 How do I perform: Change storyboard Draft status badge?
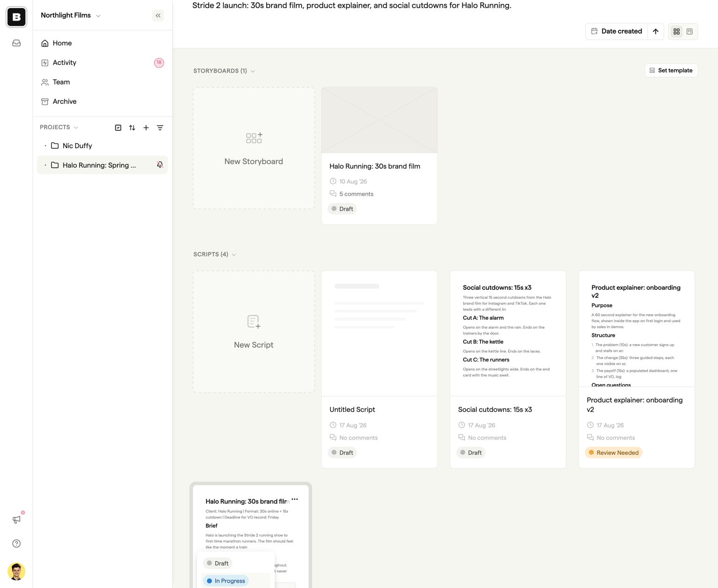[342, 209]
